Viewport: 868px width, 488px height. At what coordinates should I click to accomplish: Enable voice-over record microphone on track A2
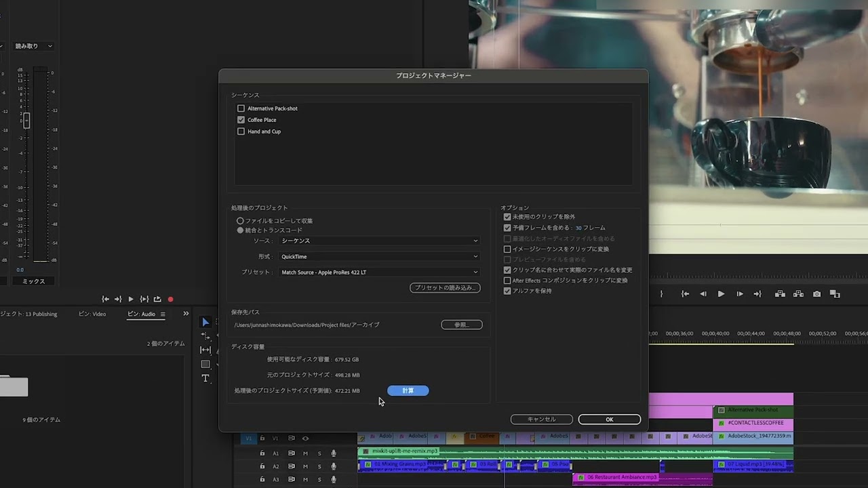click(x=333, y=466)
